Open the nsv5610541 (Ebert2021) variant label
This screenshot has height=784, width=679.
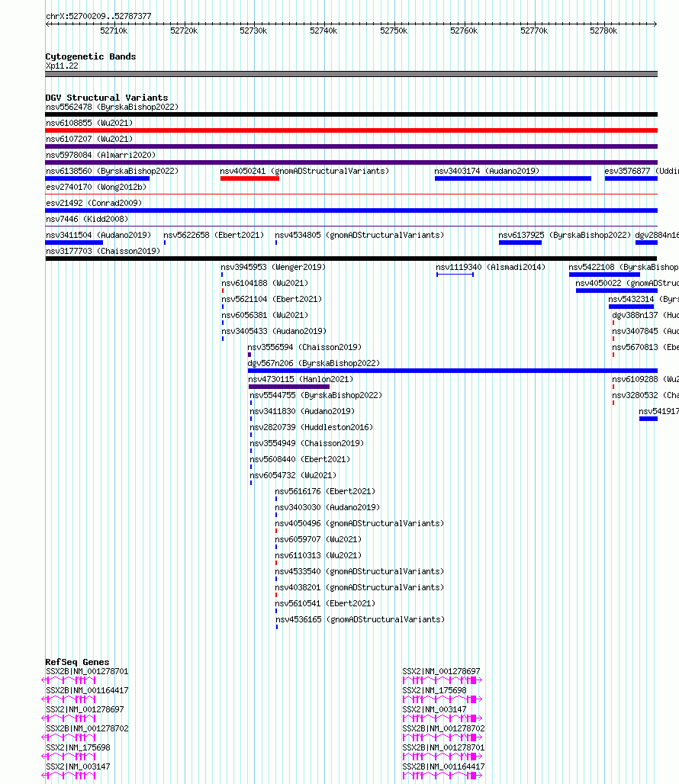(x=325, y=603)
